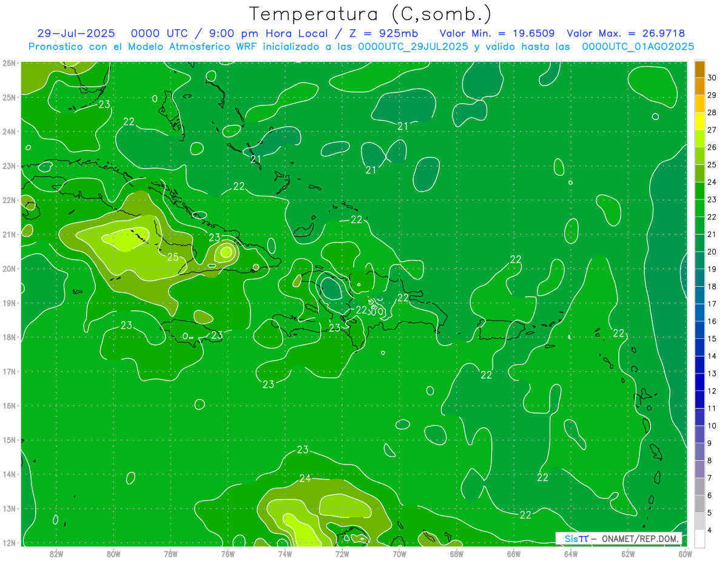The image size is (728, 562).
Task: Click the "68W" longitude axis label
Action: [x=457, y=554]
